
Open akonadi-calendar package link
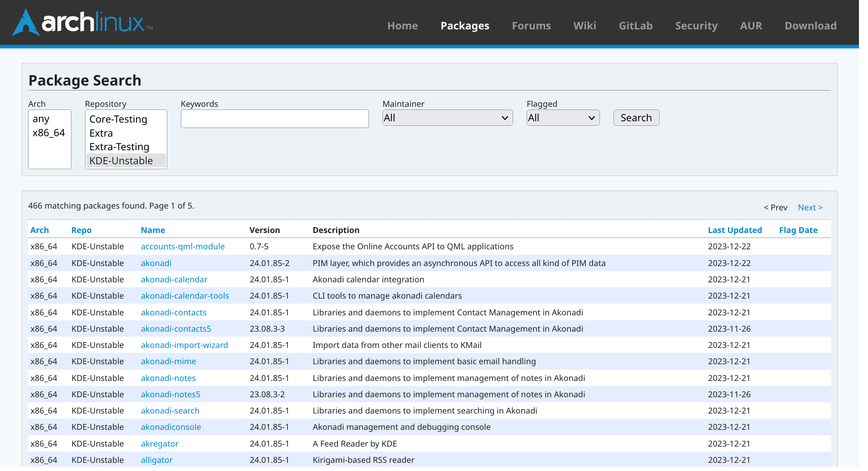[x=174, y=279]
